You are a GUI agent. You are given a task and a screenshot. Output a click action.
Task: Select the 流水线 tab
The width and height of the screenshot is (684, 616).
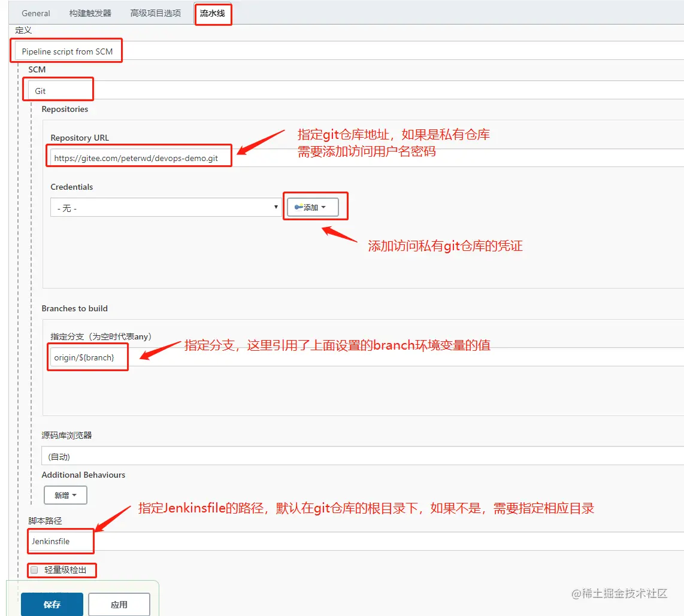213,14
